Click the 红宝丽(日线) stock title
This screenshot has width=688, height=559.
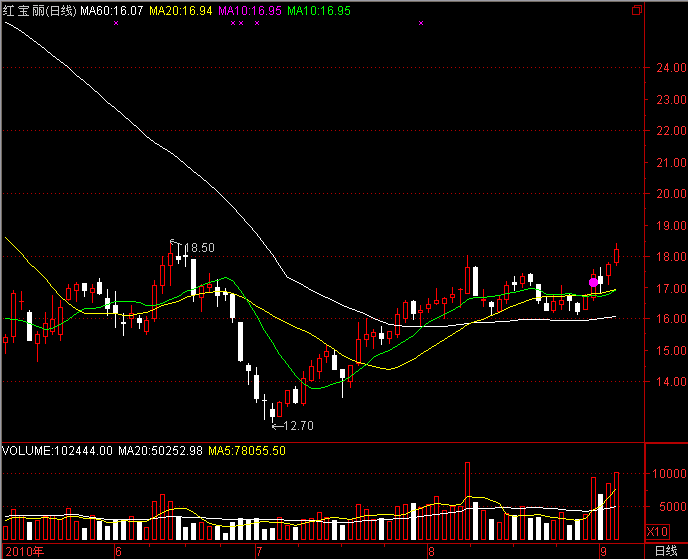click(x=39, y=11)
